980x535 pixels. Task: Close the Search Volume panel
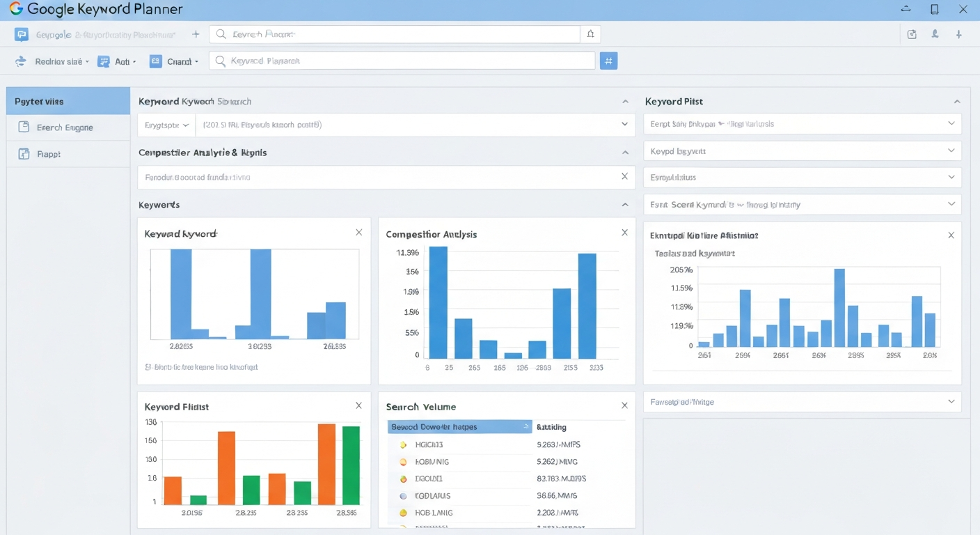624,405
